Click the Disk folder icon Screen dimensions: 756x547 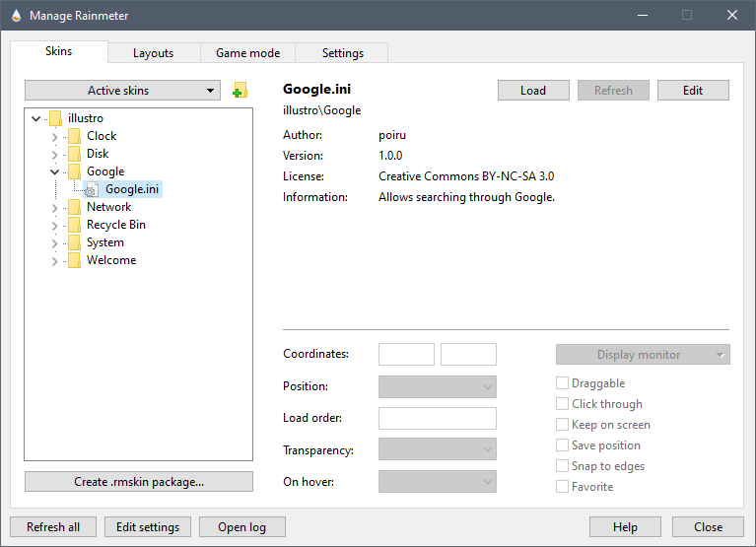pyautogui.click(x=74, y=154)
